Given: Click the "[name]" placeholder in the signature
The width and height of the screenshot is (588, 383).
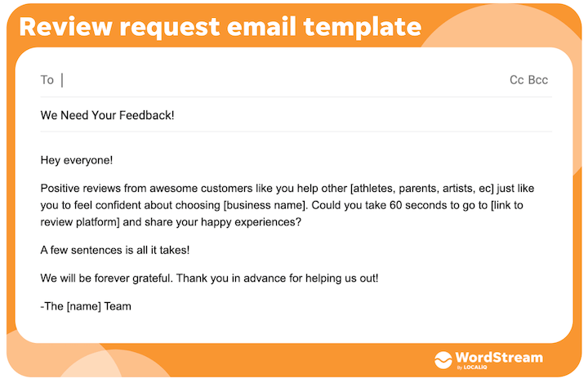Looking at the screenshot, I should pos(85,306).
